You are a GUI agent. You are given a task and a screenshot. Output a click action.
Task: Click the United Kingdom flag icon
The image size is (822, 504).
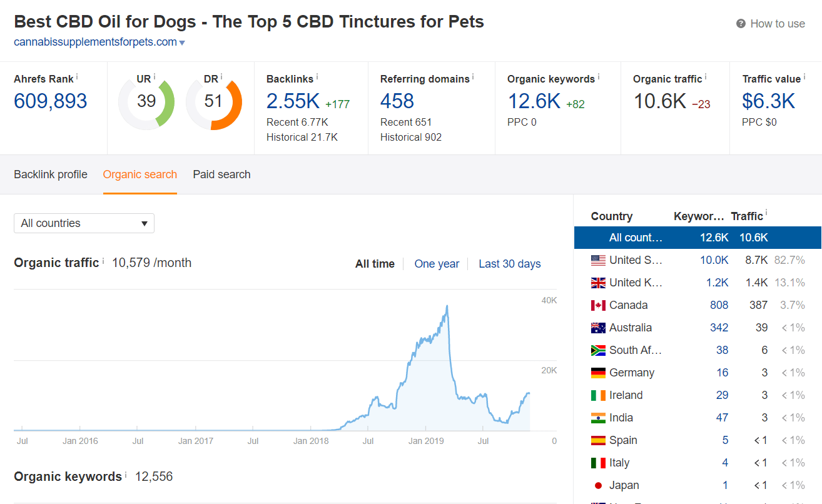598,283
